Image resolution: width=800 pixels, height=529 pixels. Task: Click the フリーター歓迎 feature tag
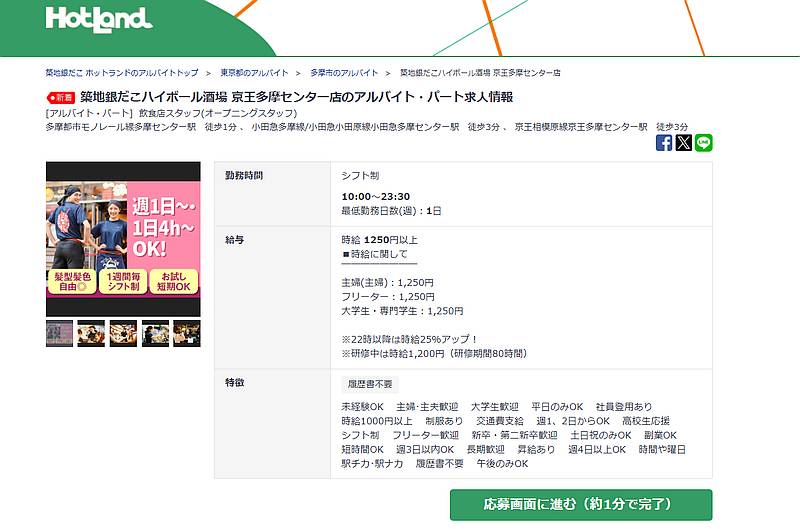click(425, 435)
